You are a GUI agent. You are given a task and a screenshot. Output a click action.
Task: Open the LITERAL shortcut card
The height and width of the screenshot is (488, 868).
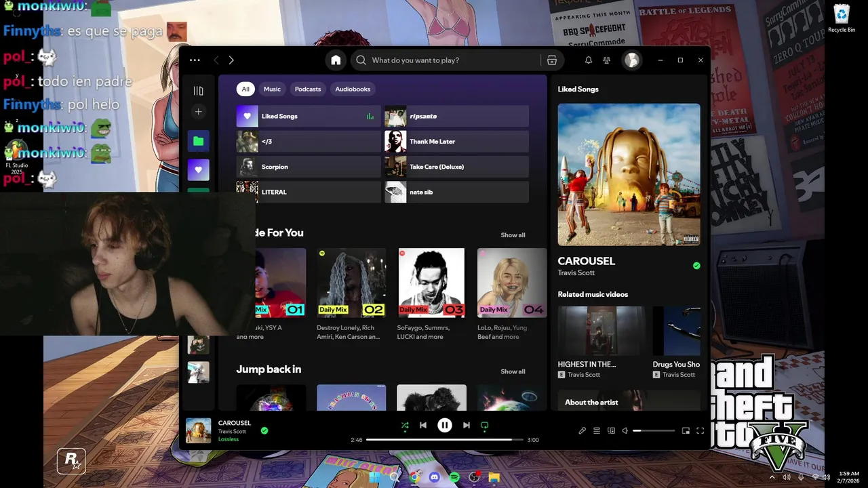309,192
